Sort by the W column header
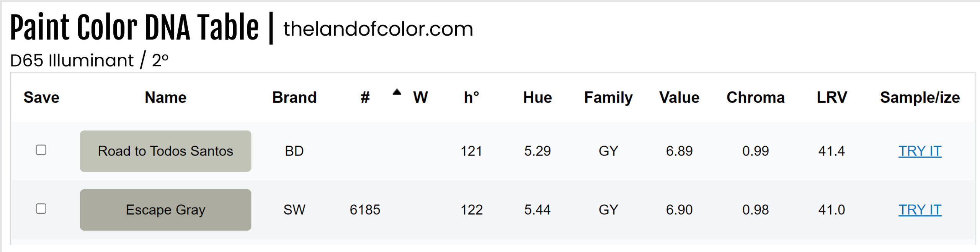This screenshot has height=252, width=980. 420,98
